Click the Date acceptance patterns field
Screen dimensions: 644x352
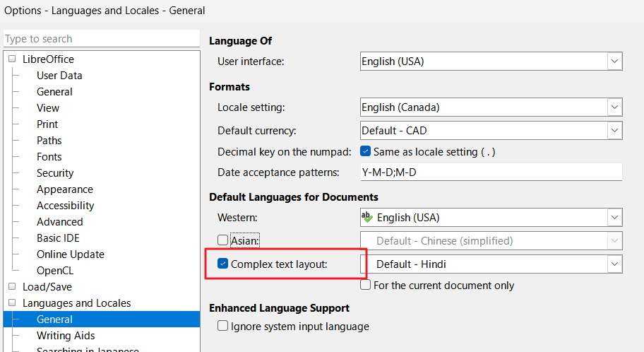tap(491, 172)
